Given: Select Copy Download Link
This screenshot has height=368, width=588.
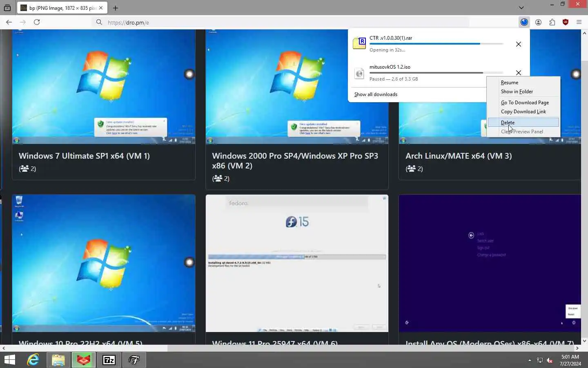Looking at the screenshot, I should click(523, 112).
